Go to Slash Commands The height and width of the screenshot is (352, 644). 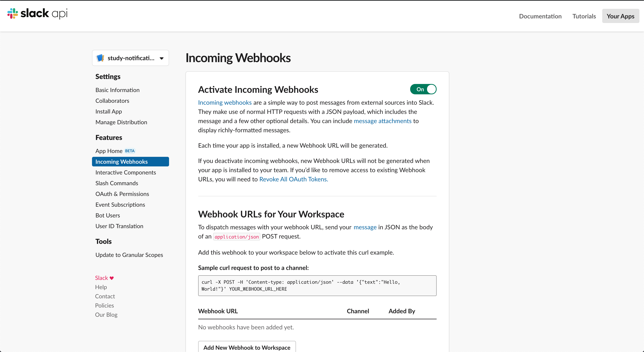tap(117, 183)
